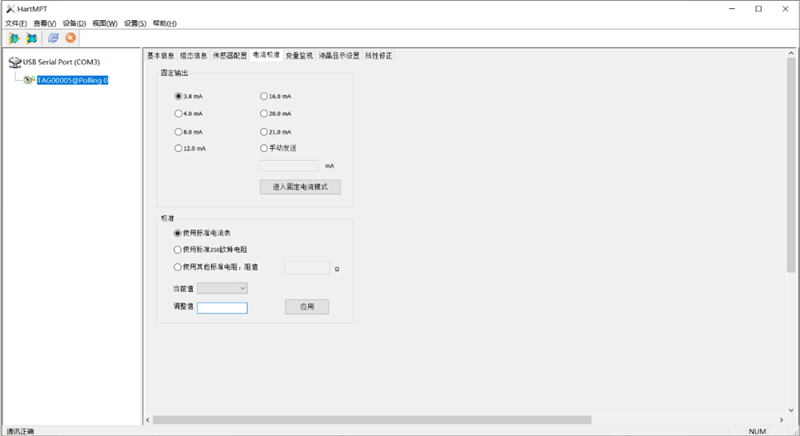
Task: Open the 设置(S) menu
Action: point(135,23)
